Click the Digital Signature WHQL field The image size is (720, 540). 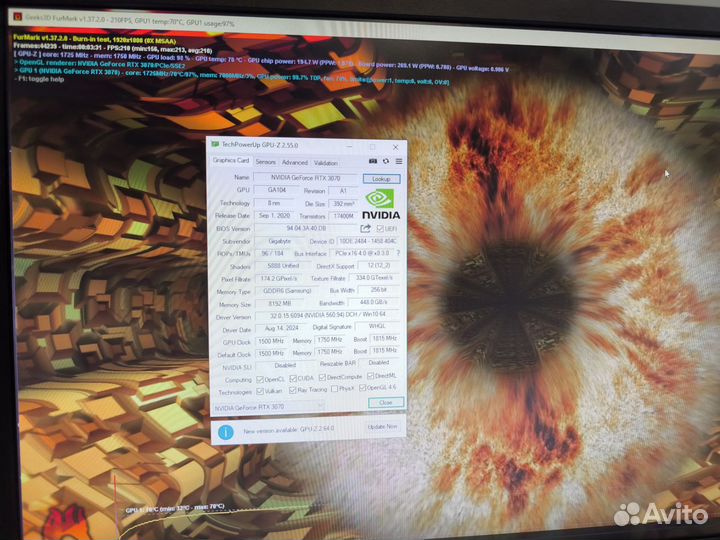point(377,326)
